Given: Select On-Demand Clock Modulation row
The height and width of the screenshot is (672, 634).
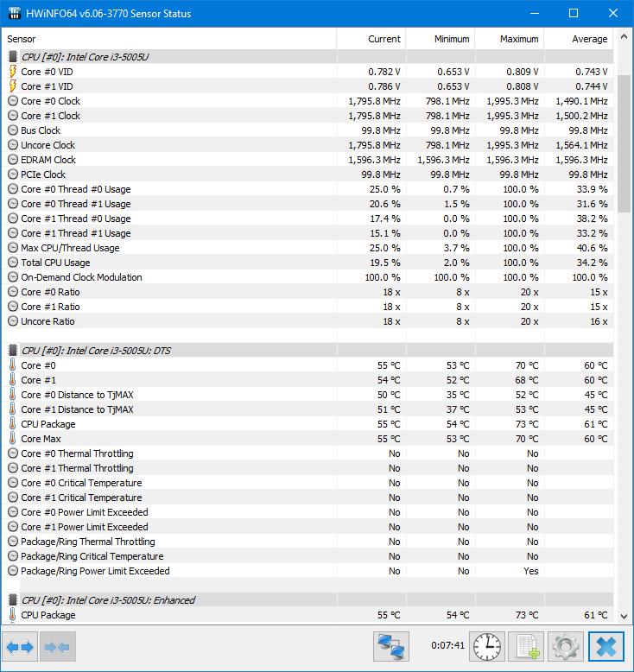Looking at the screenshot, I should click(307, 277).
